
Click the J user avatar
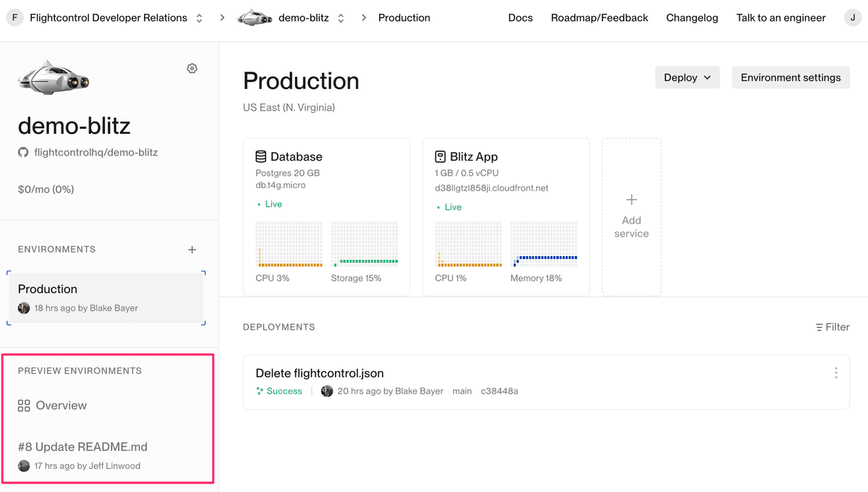coord(853,18)
